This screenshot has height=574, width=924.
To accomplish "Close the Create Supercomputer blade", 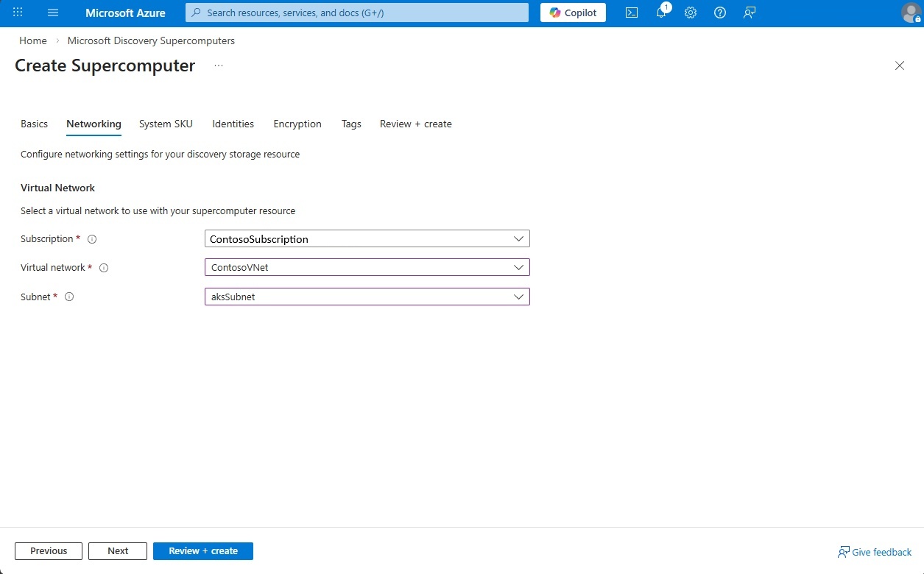I will click(x=900, y=65).
